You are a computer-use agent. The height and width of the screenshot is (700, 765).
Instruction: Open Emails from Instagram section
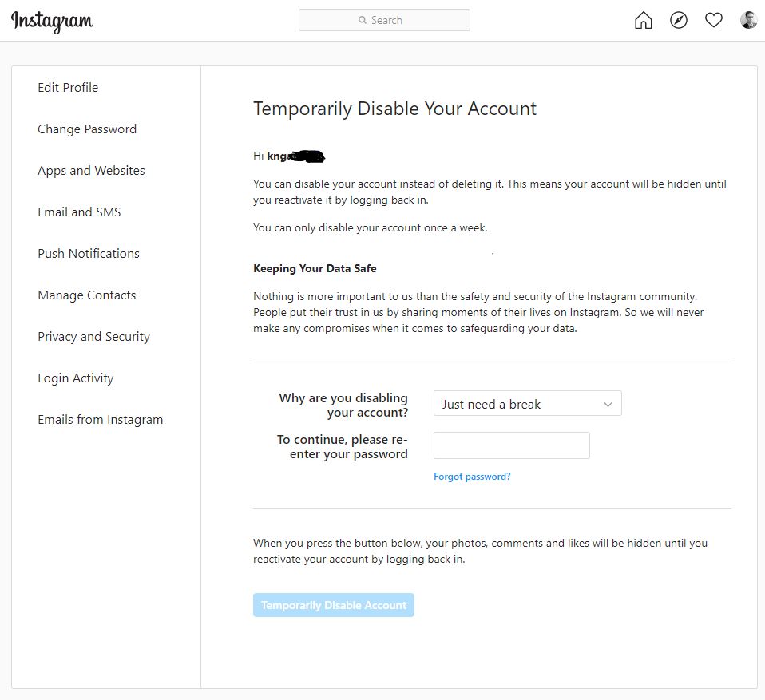[100, 420]
